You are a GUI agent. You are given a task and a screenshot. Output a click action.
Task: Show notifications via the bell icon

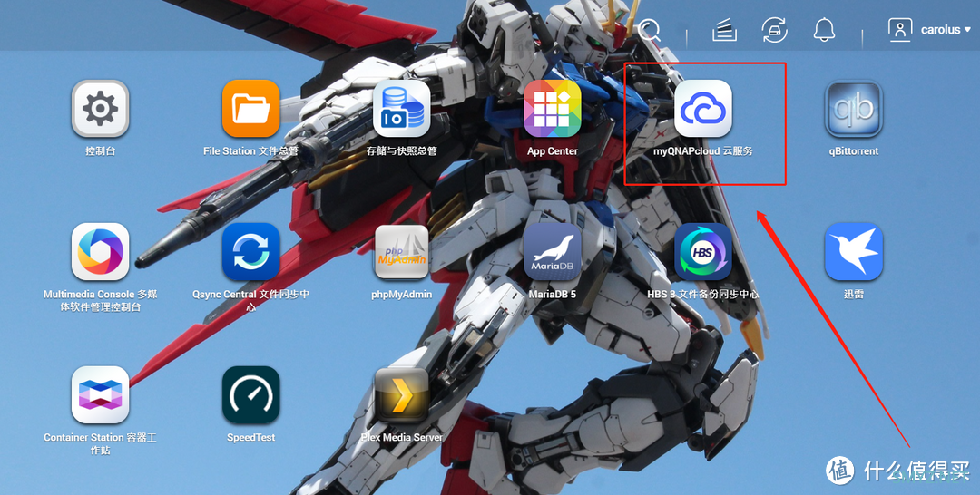coord(824,29)
